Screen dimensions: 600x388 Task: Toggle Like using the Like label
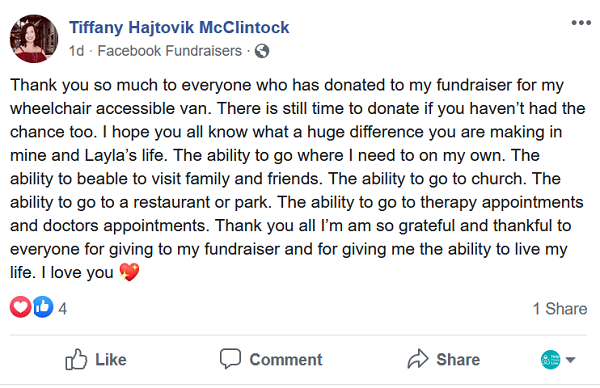click(111, 360)
